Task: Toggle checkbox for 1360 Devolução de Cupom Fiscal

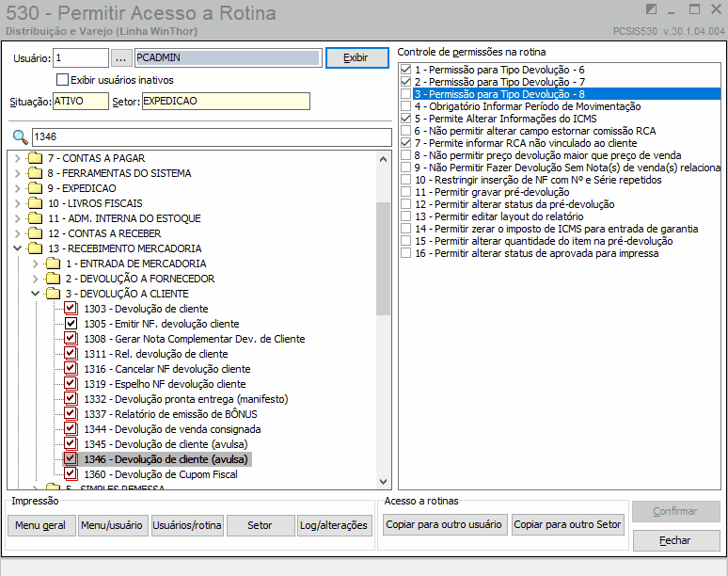Action: pos(71,474)
